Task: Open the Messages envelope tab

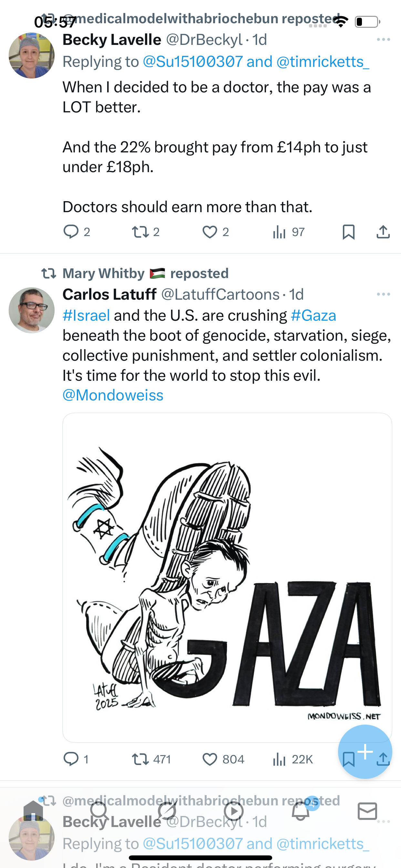Action: click(x=367, y=811)
